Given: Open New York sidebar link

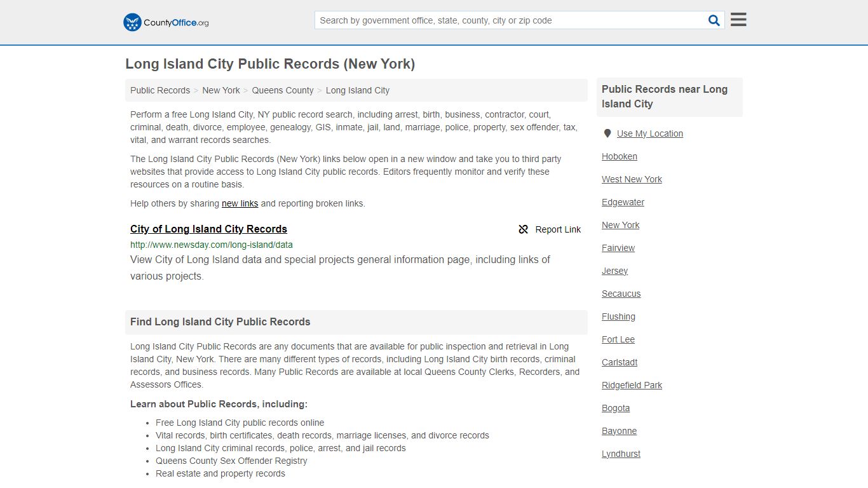Looking at the screenshot, I should [621, 225].
